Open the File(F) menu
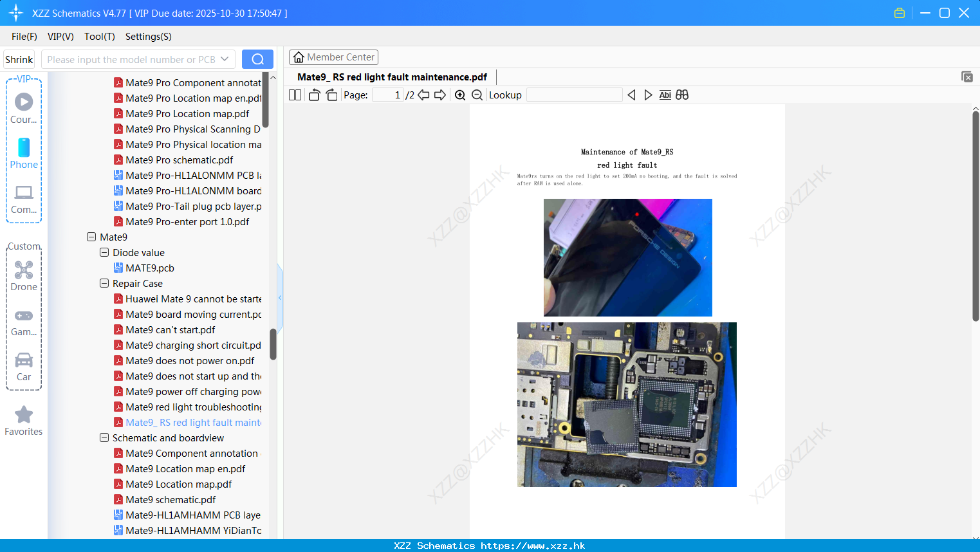The image size is (980, 552). pos(24,36)
